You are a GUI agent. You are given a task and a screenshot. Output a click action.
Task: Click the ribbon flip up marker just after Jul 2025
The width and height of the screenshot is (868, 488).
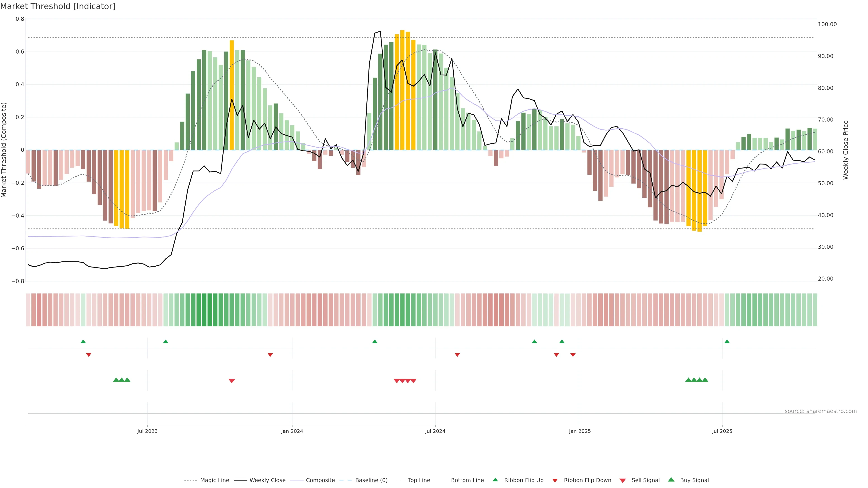pyautogui.click(x=727, y=342)
